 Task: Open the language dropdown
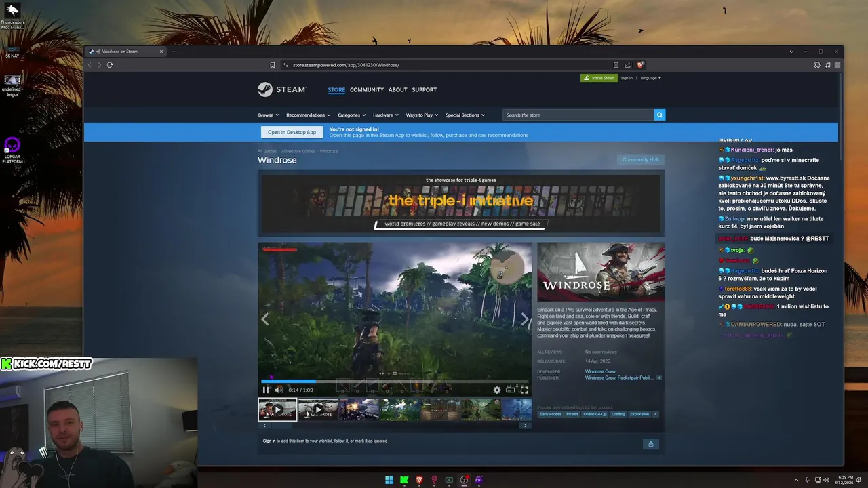coord(650,78)
